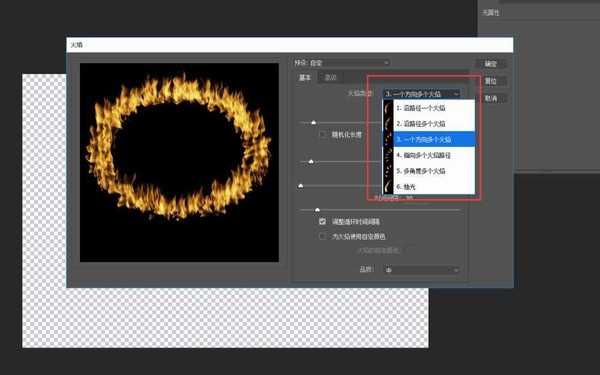Click flame thumbnail icon beside option 5
The width and height of the screenshot is (600, 375).
pyautogui.click(x=388, y=171)
